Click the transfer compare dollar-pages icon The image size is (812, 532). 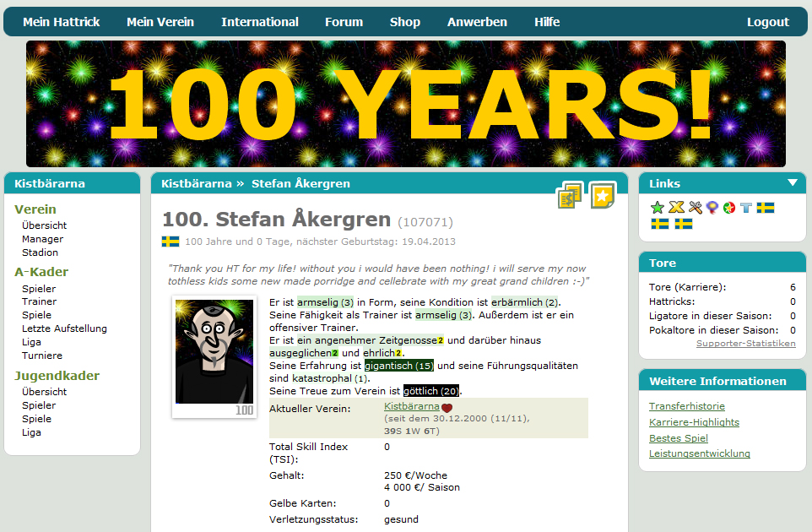570,196
